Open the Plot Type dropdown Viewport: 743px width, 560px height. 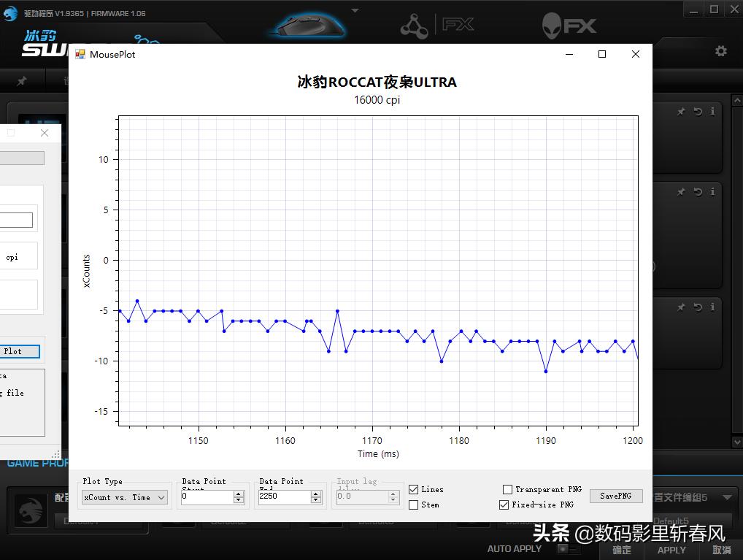click(125, 497)
